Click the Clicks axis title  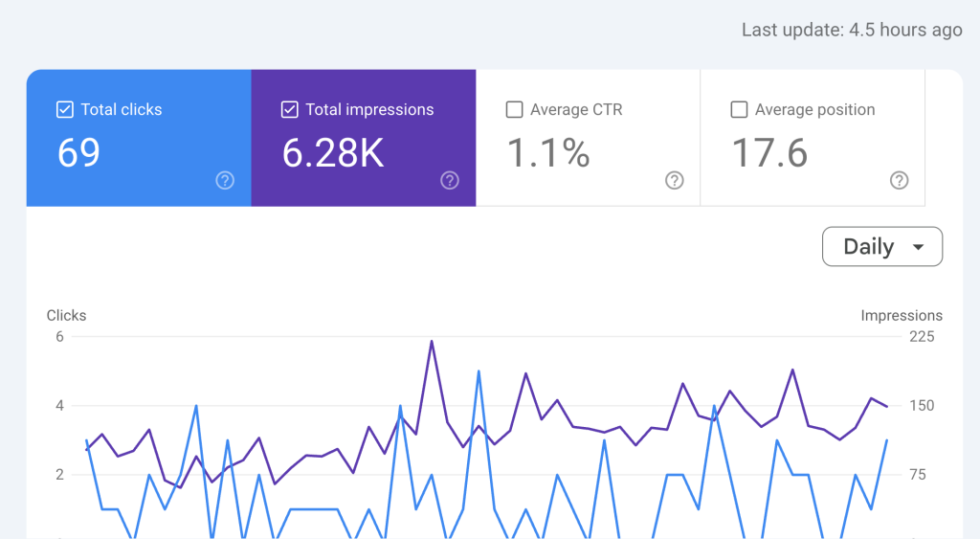[66, 316]
